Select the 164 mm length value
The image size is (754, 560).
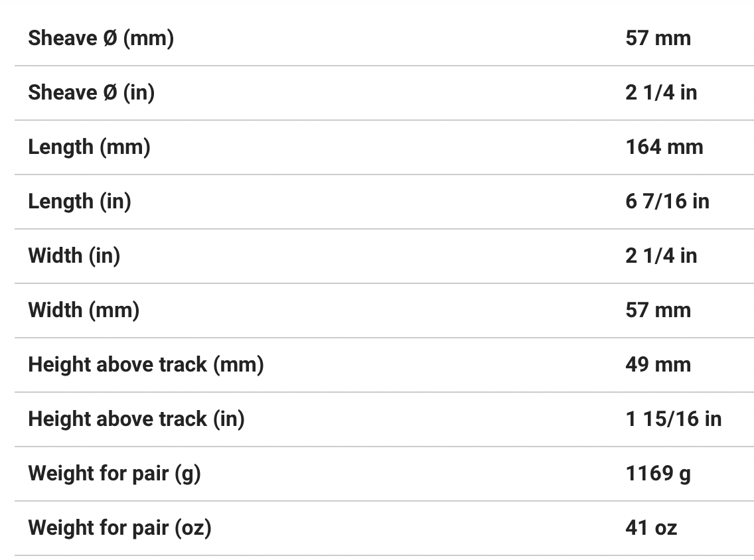coord(664,147)
